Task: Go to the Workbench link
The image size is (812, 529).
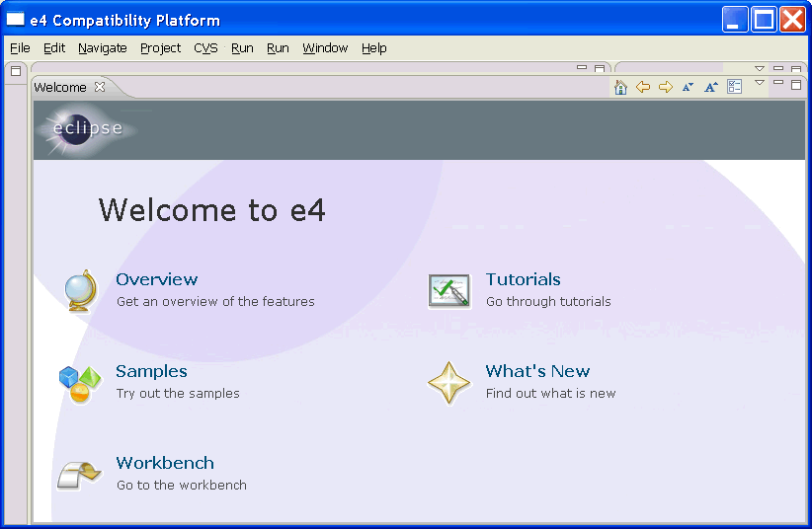Action: pyautogui.click(x=165, y=463)
